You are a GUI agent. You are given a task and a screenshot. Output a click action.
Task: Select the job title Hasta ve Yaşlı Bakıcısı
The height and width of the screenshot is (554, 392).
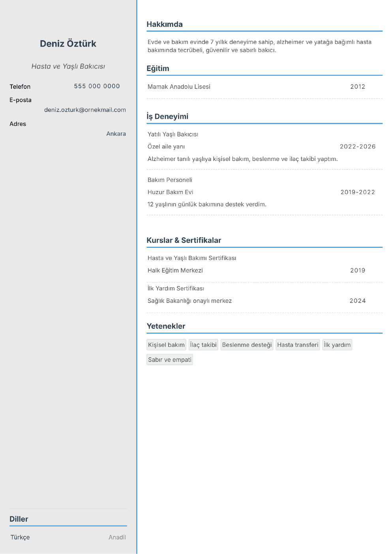[68, 66]
